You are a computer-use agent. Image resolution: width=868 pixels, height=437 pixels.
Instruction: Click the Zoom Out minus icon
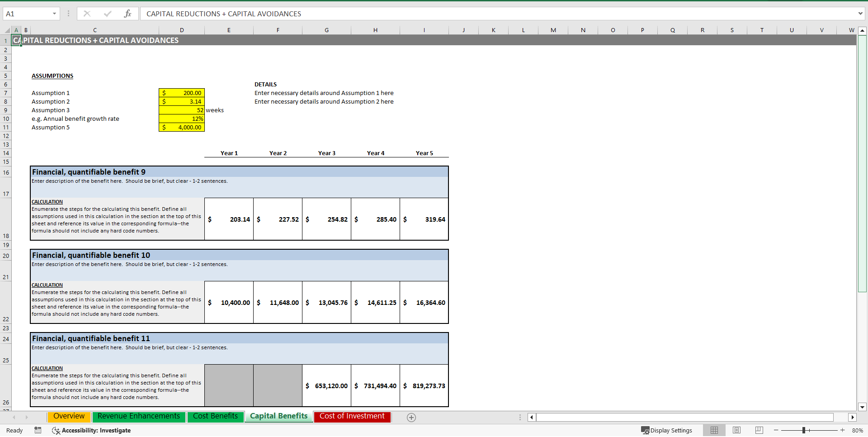click(x=776, y=430)
